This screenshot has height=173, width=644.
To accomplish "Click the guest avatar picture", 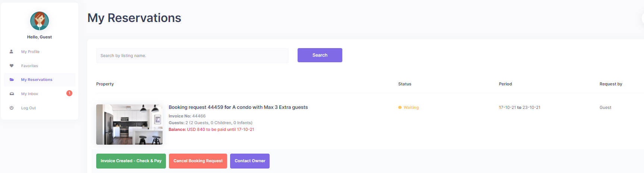I will point(40,21).
